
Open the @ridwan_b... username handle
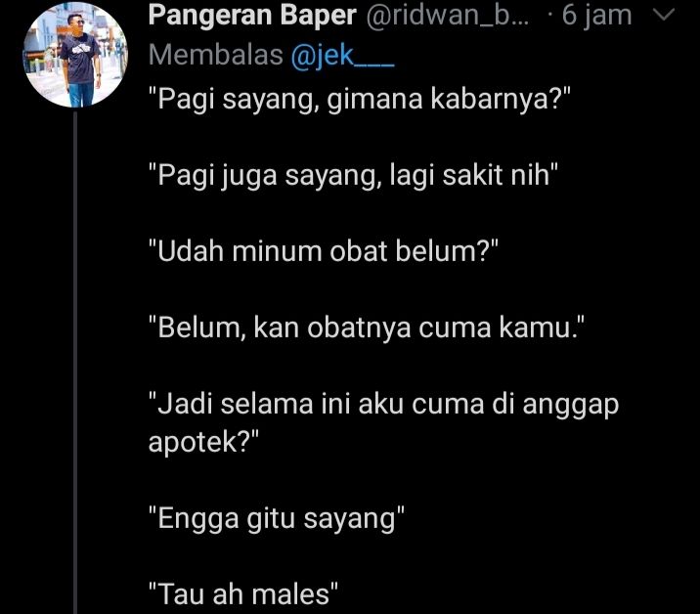tap(448, 16)
